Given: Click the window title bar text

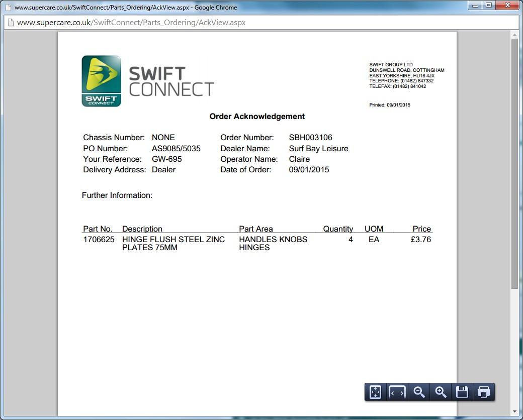Looking at the screenshot, I should click(x=126, y=8).
